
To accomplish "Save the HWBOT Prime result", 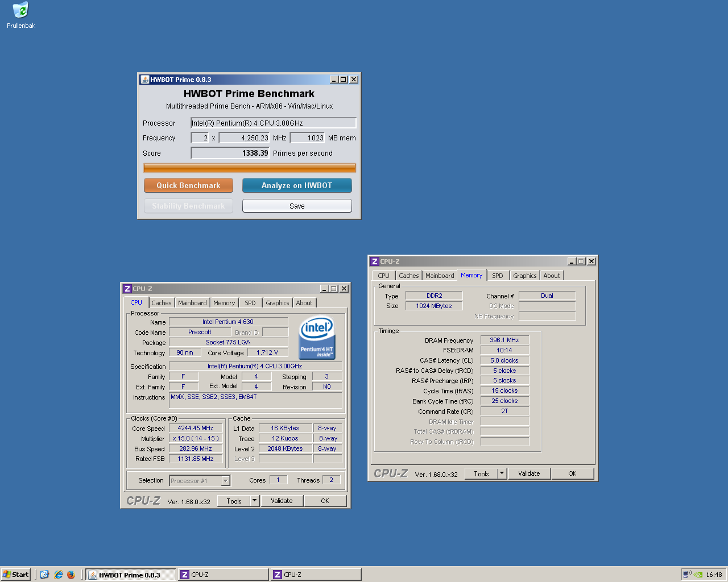I will click(x=297, y=206).
